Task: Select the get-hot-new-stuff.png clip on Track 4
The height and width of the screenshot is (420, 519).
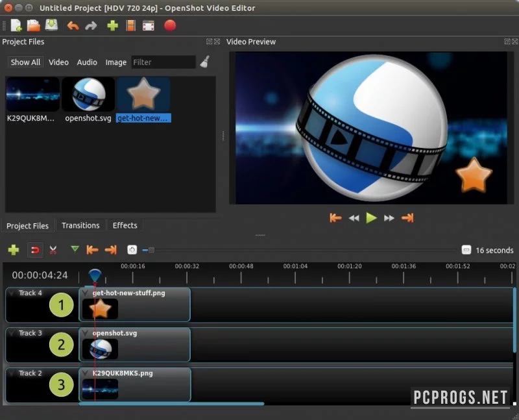Action: pyautogui.click(x=135, y=304)
